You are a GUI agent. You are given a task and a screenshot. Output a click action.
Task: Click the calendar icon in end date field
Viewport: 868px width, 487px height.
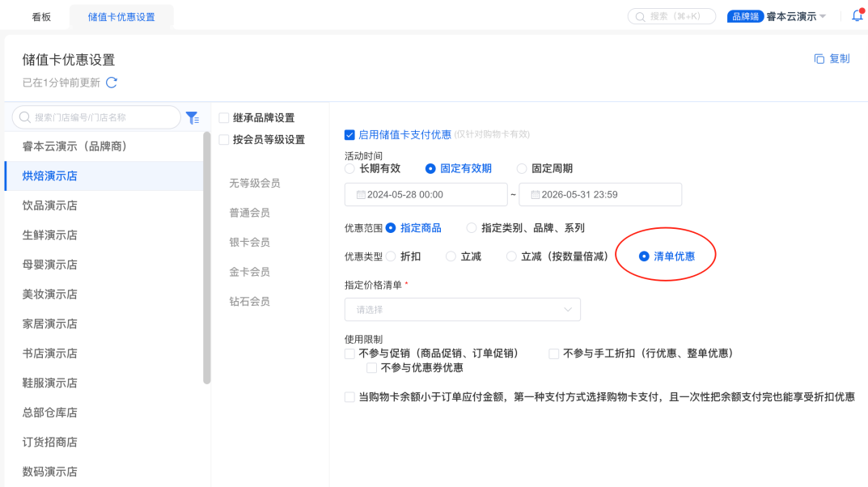click(535, 195)
